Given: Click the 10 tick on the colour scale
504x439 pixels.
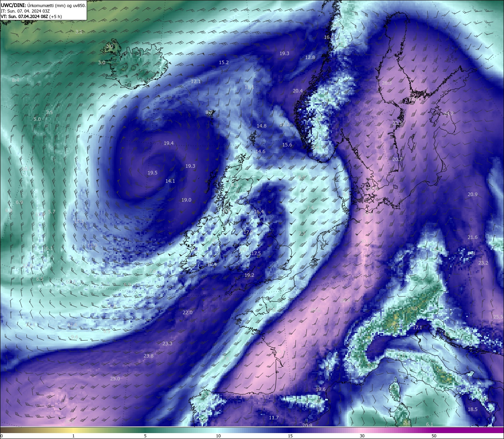Looking at the screenshot, I should click(218, 436).
